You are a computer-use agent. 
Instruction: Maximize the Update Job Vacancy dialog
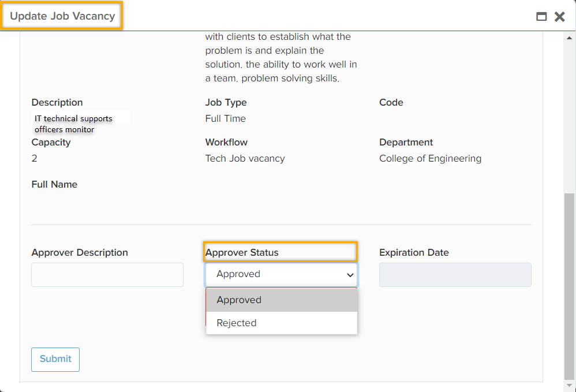click(541, 17)
